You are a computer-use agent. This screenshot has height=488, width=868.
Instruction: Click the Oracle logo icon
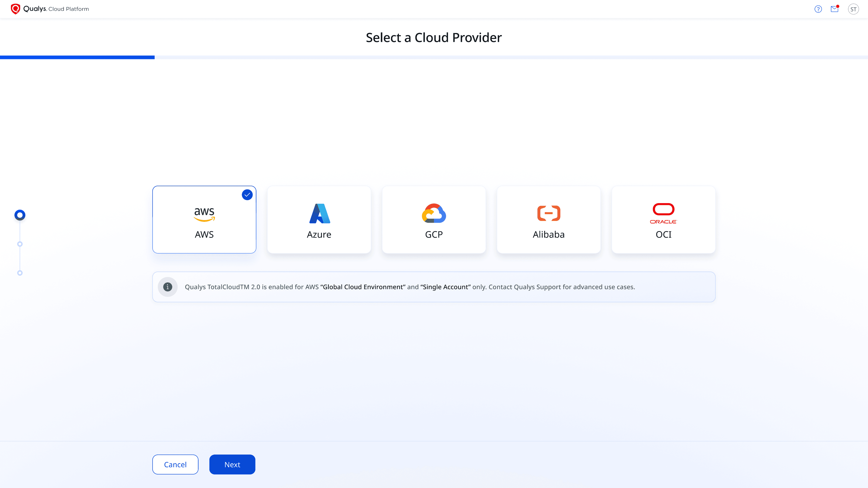coord(663,213)
